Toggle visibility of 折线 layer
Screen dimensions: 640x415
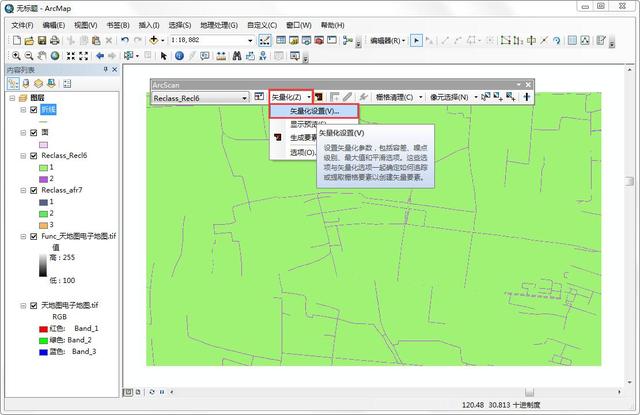tap(34, 110)
